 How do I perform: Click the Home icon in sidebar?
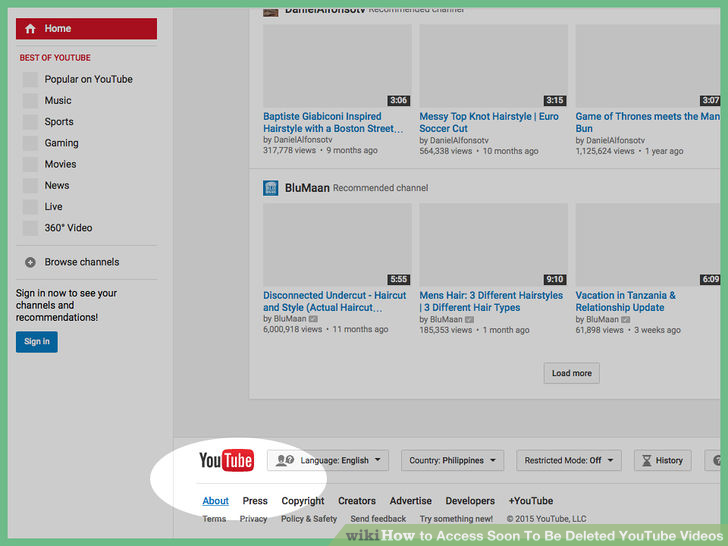[30, 29]
